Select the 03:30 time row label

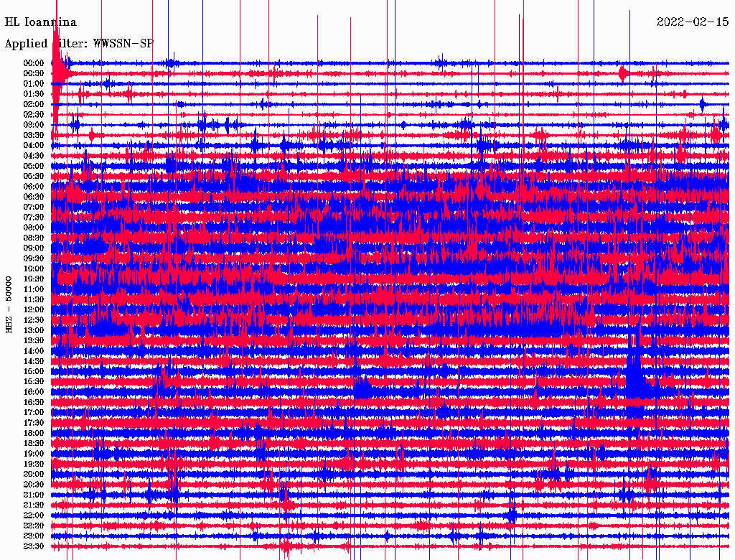34,135
